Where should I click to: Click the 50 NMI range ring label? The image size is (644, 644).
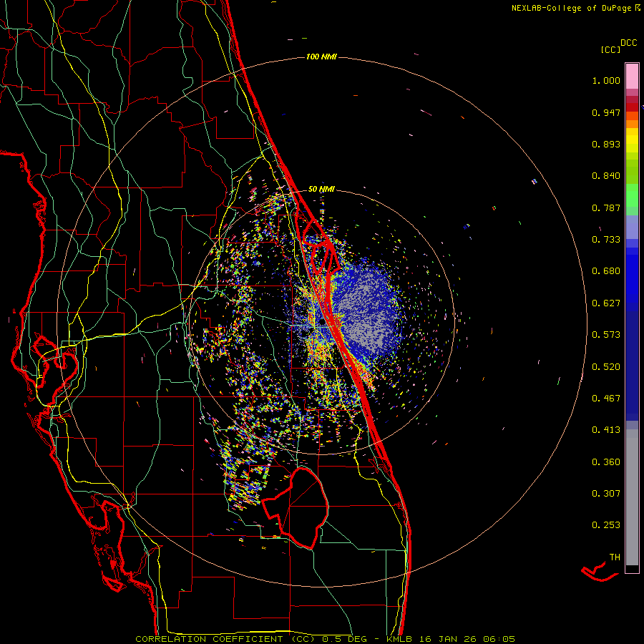pyautogui.click(x=321, y=189)
